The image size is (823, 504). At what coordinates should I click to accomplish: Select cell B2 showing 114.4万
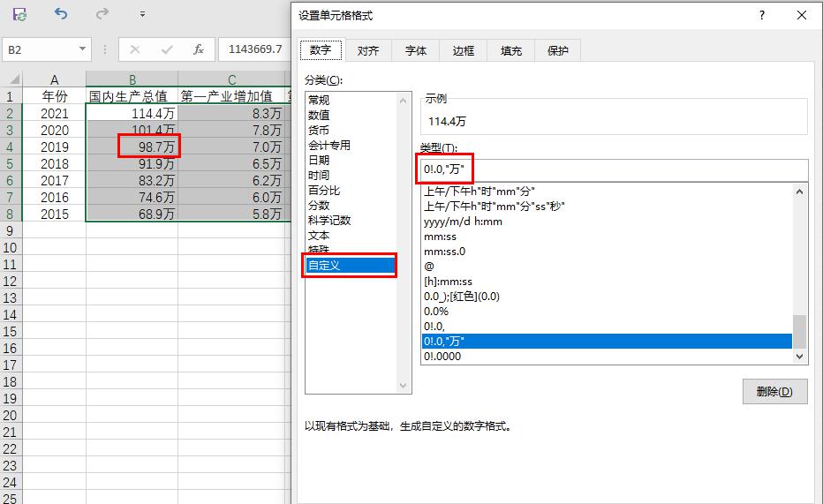click(132, 113)
